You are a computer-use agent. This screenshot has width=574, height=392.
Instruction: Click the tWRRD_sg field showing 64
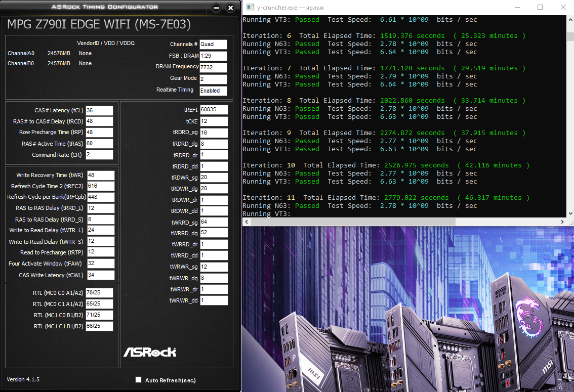(214, 222)
